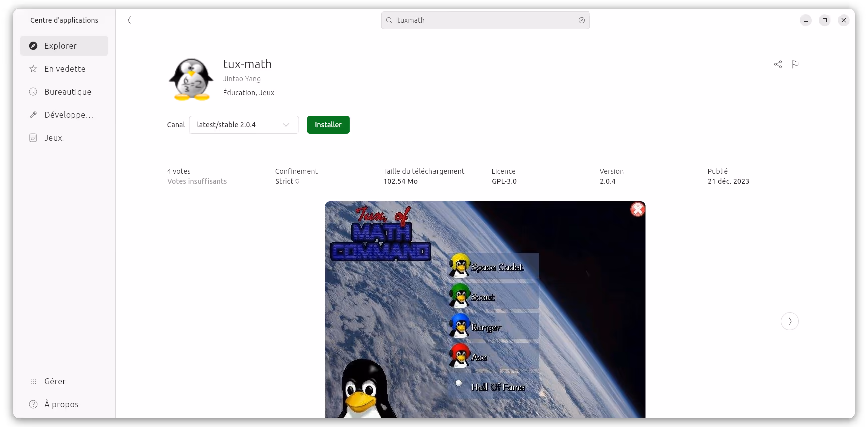Click the 4 votes rating text

click(179, 171)
